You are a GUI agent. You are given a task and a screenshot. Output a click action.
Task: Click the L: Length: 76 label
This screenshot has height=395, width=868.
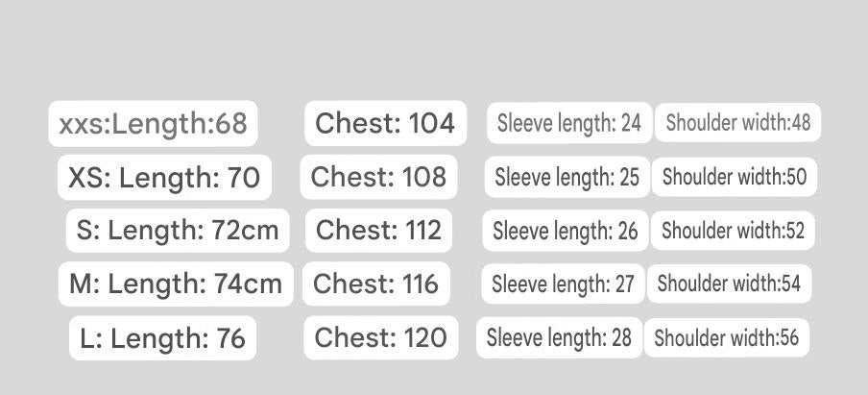click(162, 338)
